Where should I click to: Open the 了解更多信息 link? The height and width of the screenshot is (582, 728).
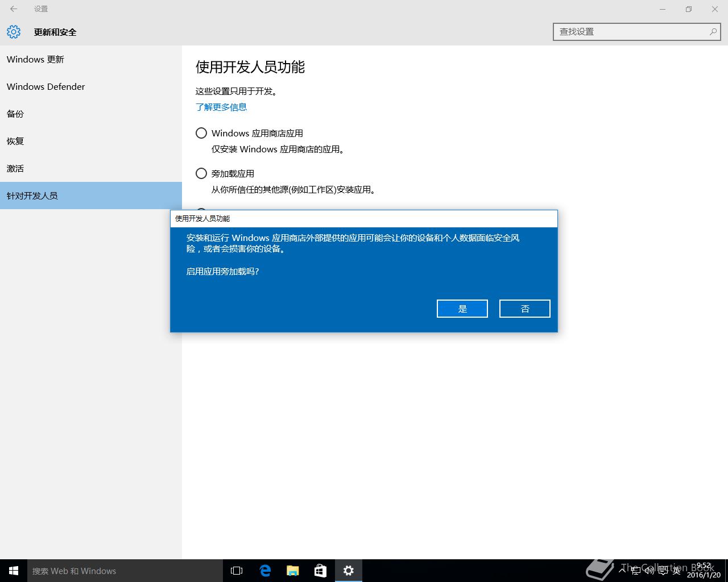point(221,107)
